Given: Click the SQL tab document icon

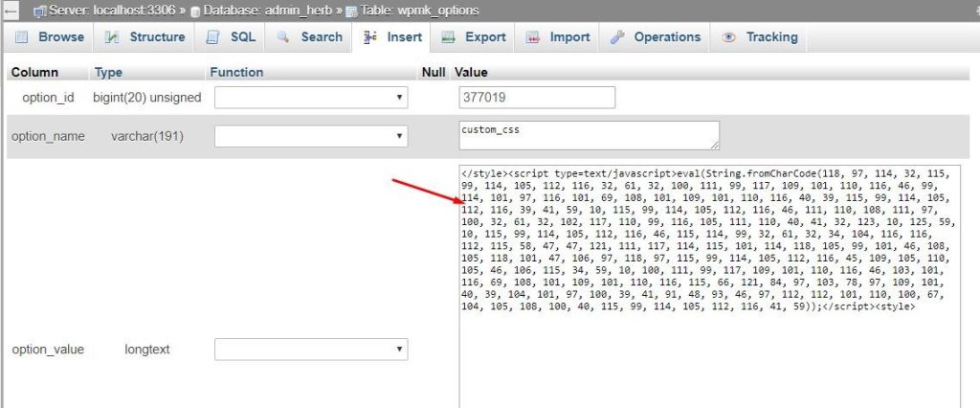Looking at the screenshot, I should [x=212, y=37].
